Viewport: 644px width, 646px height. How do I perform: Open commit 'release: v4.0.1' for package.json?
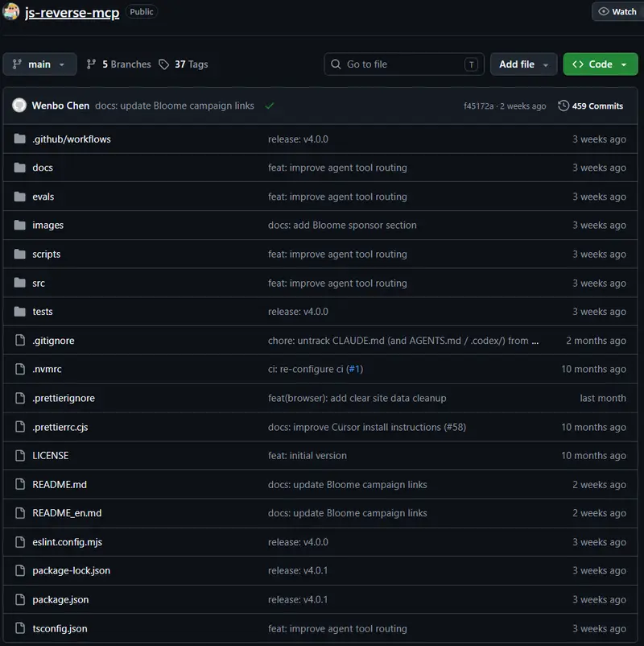[x=298, y=599]
